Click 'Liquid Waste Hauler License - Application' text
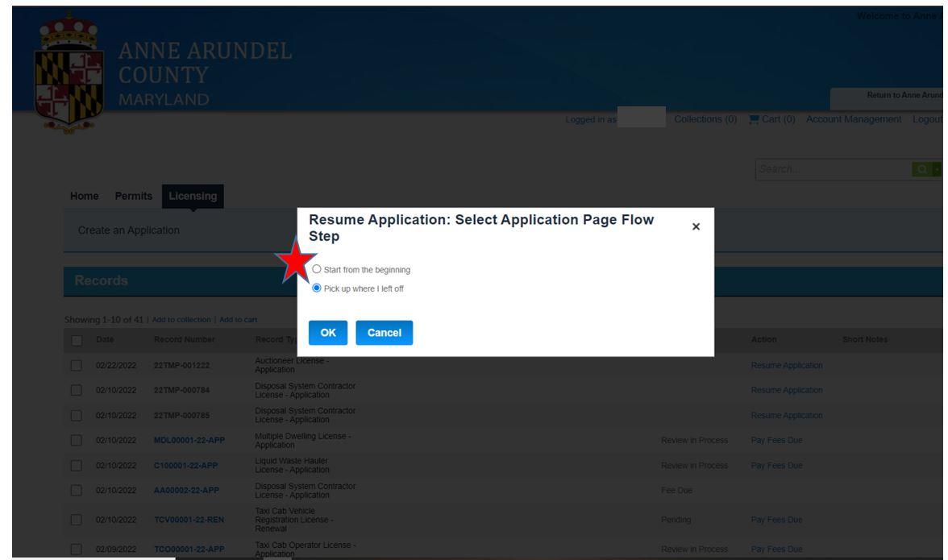Screen dimensions: 948x560 (x=292, y=465)
